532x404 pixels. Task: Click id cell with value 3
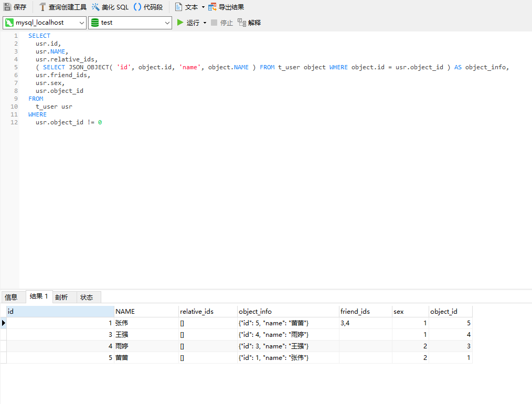(x=60, y=334)
